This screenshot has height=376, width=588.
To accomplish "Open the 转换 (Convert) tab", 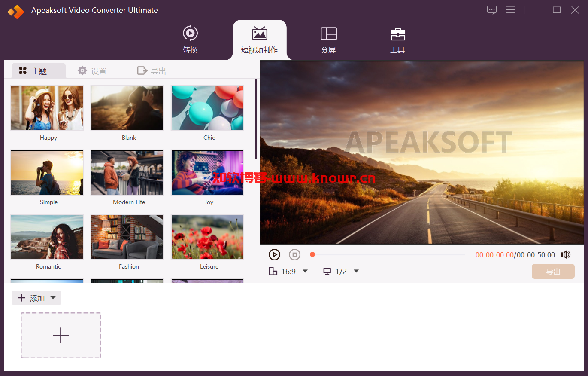I will pyautogui.click(x=190, y=40).
